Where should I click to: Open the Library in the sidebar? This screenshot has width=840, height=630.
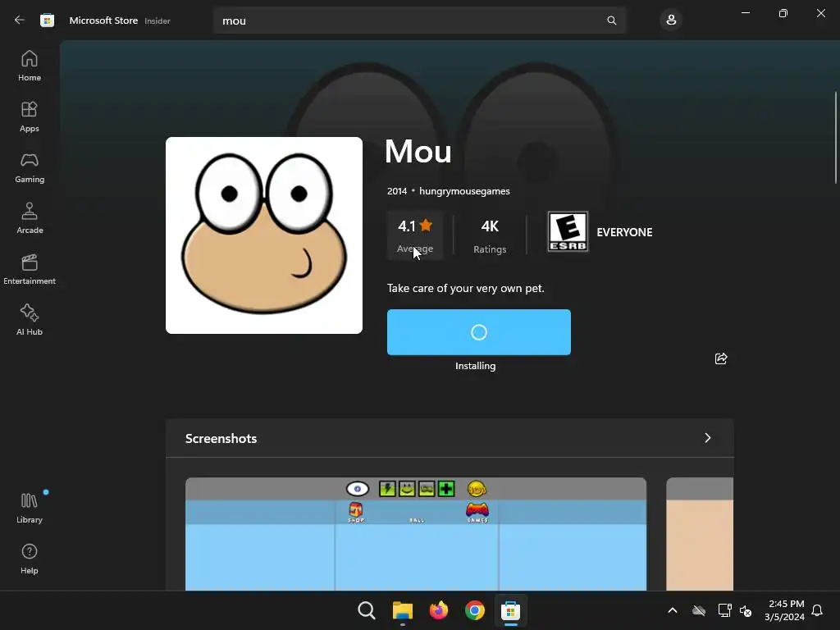tap(30, 508)
